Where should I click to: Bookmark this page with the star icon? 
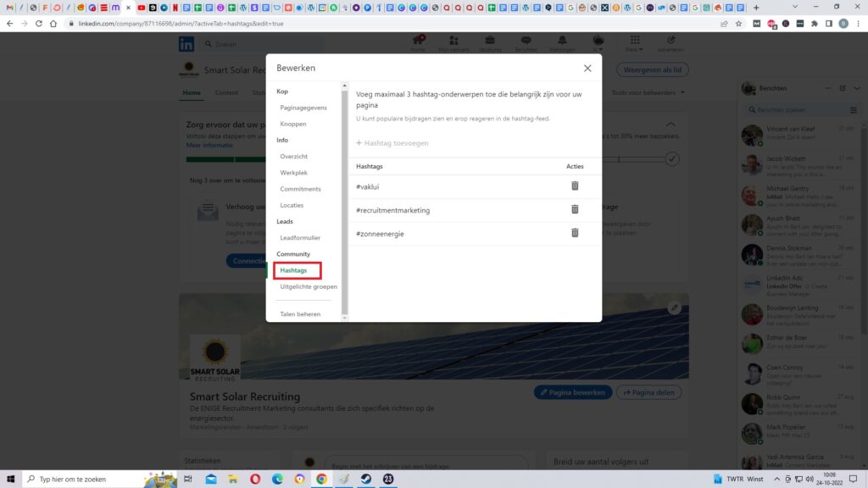click(x=738, y=24)
